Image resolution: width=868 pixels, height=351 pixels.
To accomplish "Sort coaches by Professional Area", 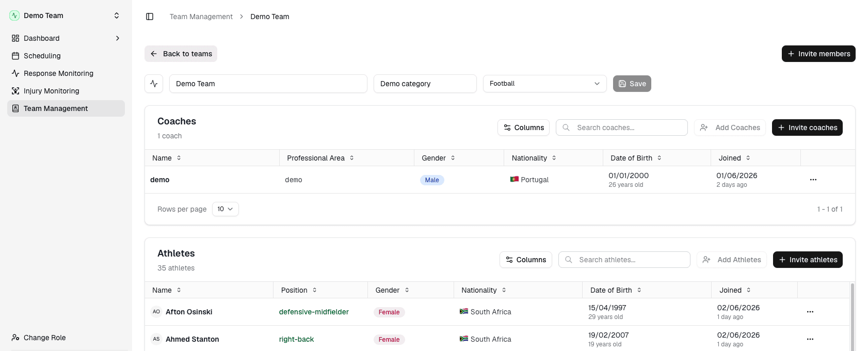I will point(320,158).
